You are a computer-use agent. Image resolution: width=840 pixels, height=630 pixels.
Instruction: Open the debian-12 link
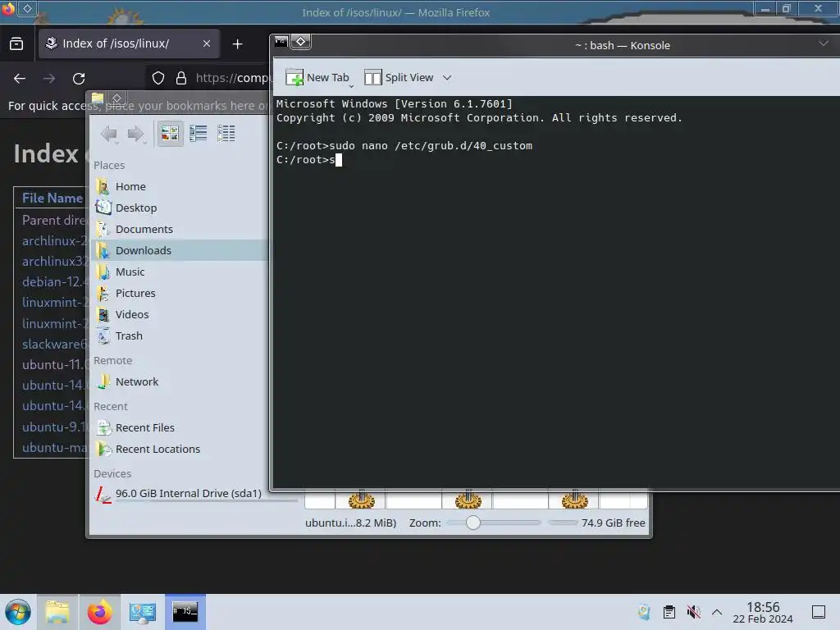pos(53,282)
